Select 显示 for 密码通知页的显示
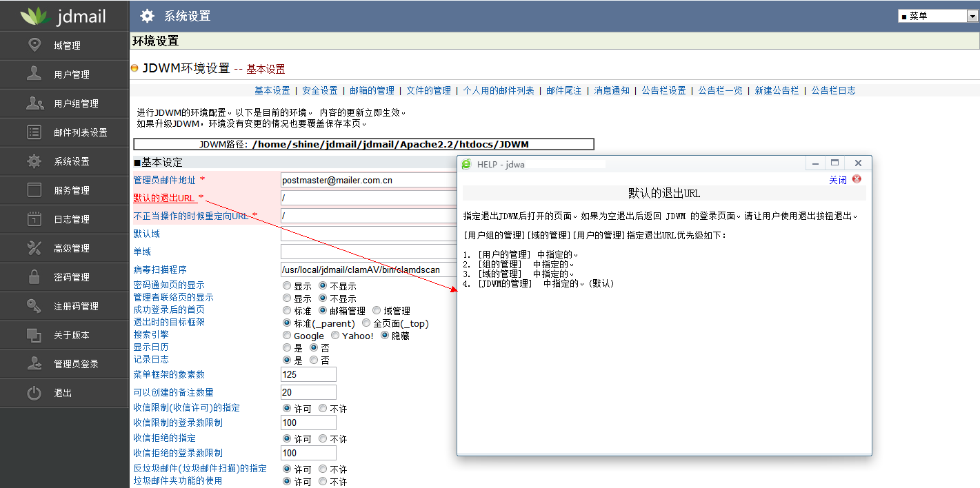This screenshot has width=980, height=488. click(287, 285)
